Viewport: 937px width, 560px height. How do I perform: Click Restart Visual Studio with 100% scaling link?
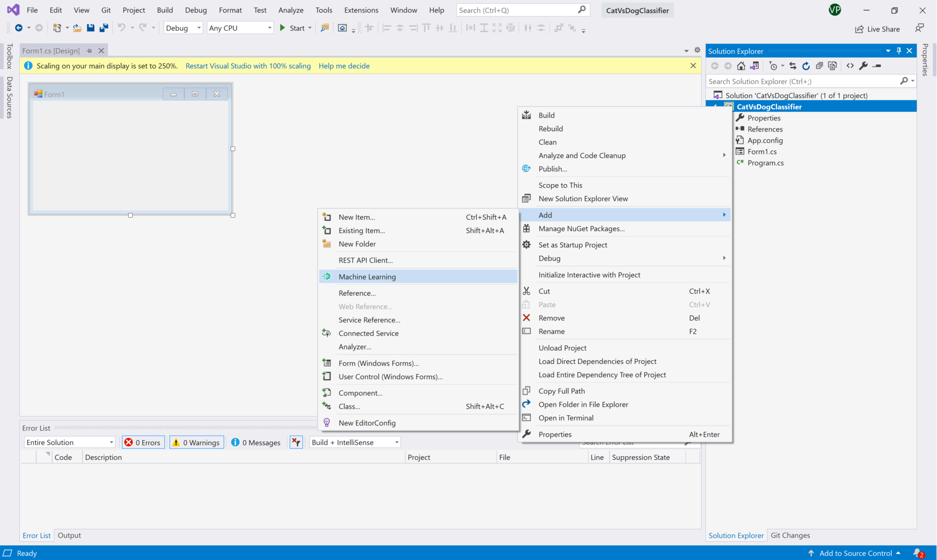(x=248, y=66)
